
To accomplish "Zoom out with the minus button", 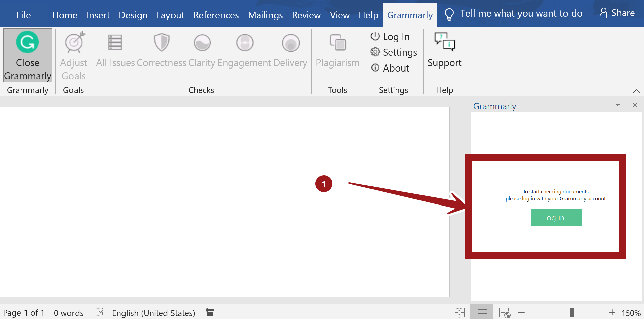I will [522, 313].
